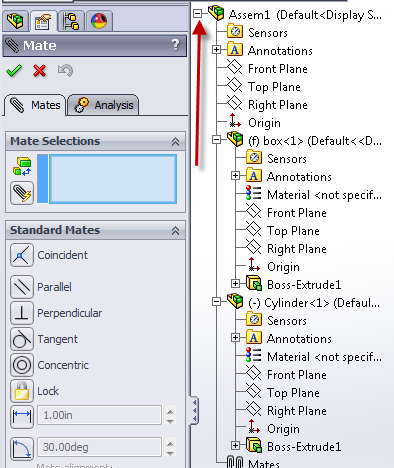394x468 pixels.
Task: Cancel the mate with red X
Action: pos(39,70)
